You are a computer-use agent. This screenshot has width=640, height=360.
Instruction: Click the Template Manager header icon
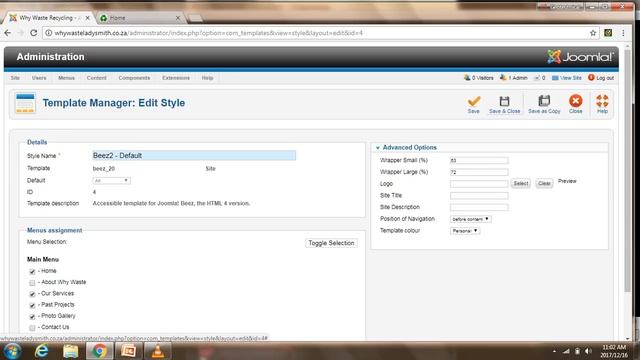click(25, 103)
